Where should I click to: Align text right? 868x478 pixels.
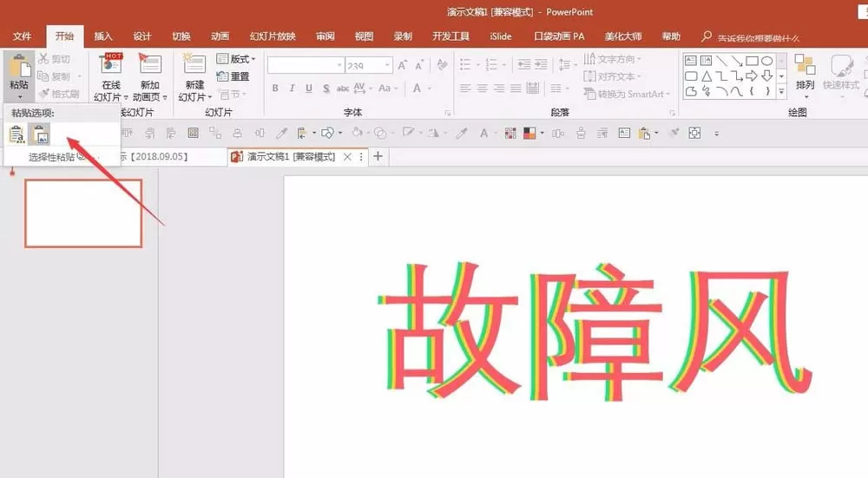(x=499, y=88)
